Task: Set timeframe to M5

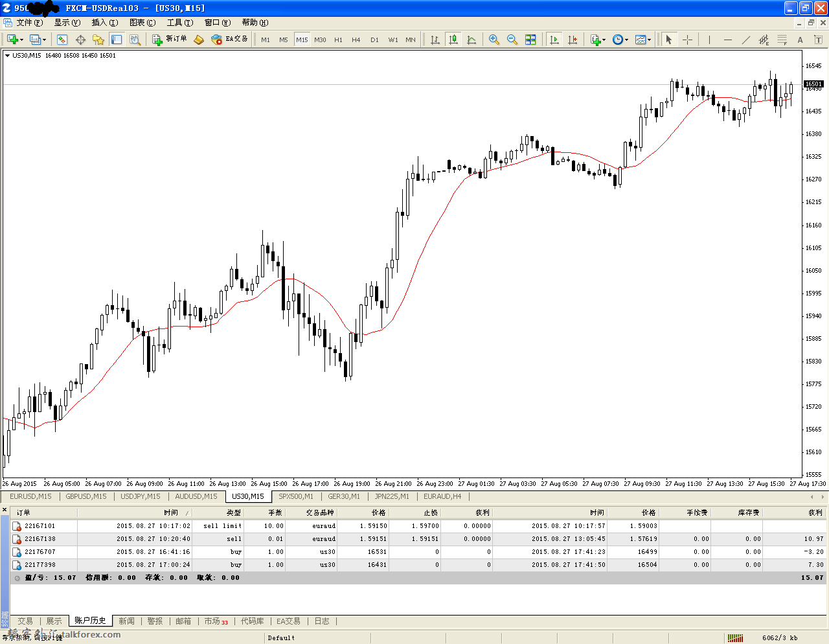Action: (x=284, y=40)
